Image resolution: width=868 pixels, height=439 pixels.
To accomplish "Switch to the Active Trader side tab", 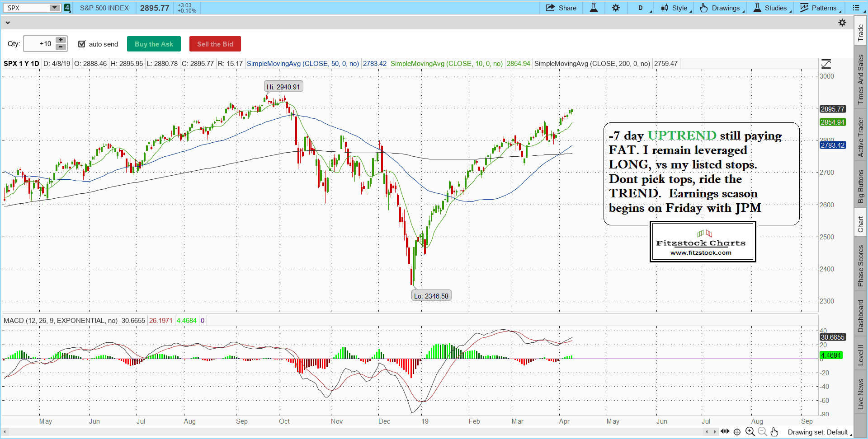I will pyautogui.click(x=860, y=137).
